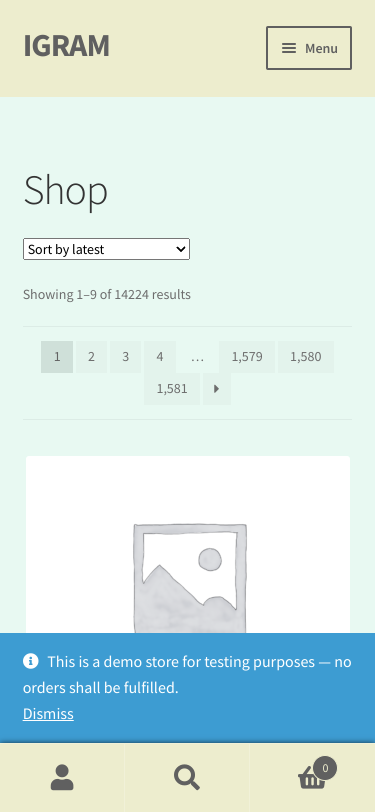
Task: Click the Shop page heading
Action: 66,192
